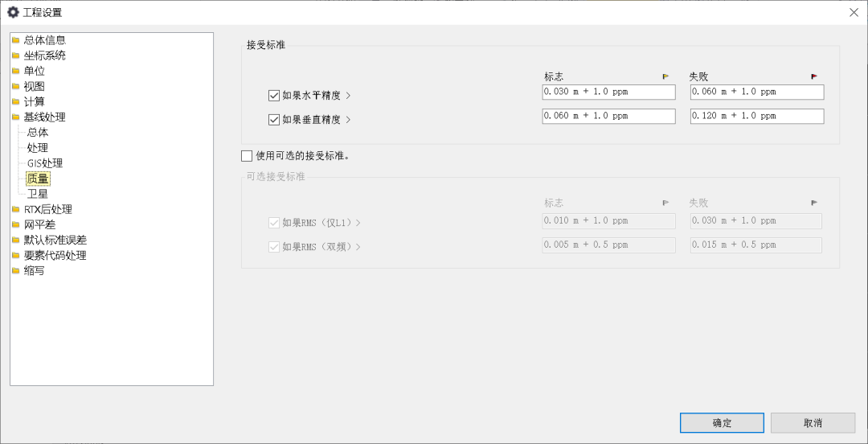The width and height of the screenshot is (868, 444).
Task: Click the red flag icon next to 失败
Action: [814, 76]
